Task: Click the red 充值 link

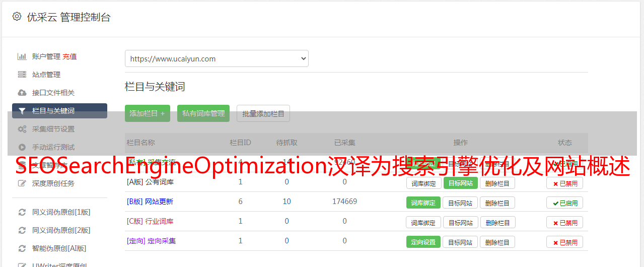Action: [70, 56]
